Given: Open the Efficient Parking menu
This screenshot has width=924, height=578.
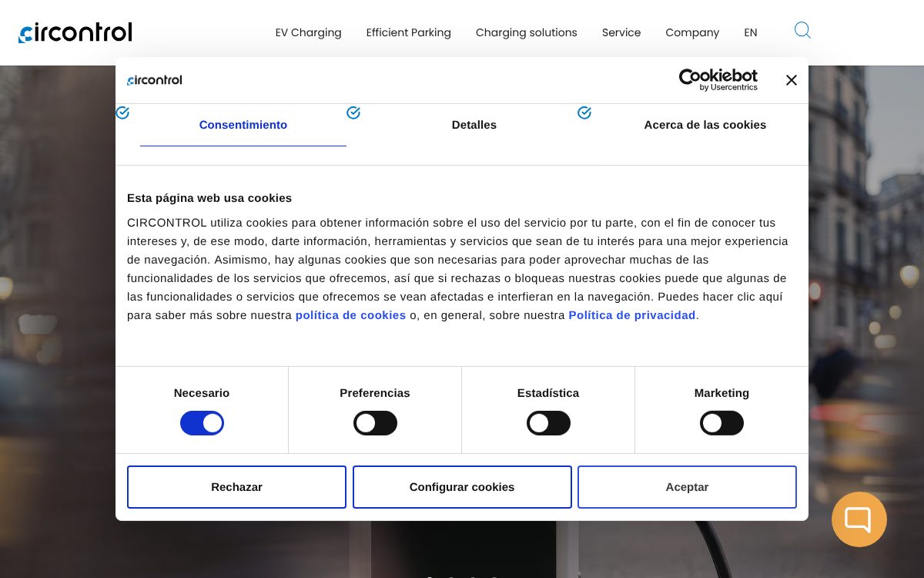Looking at the screenshot, I should pos(409,32).
